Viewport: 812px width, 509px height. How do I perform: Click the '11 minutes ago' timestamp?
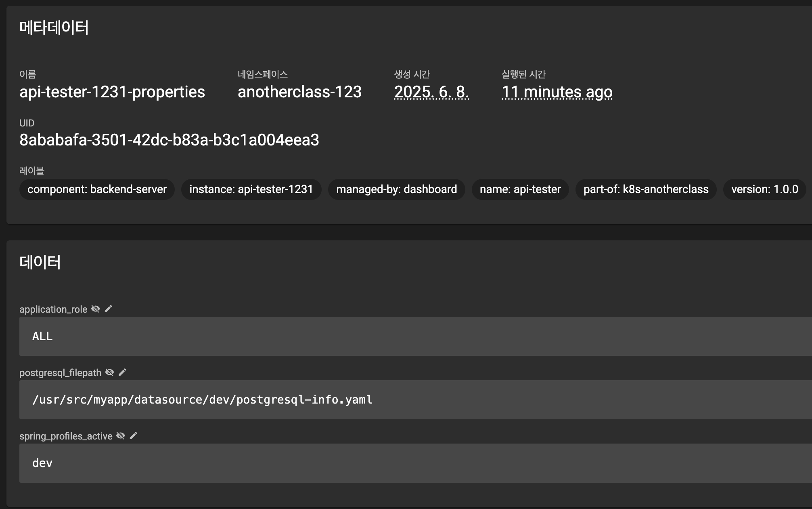(x=557, y=92)
